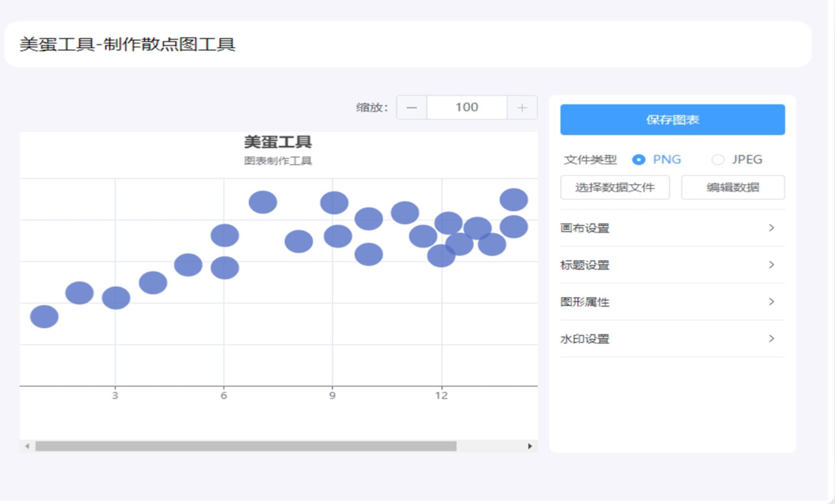Screen dimensions: 835x504
Task: Click the zoom value field showing 100
Action: (467, 108)
